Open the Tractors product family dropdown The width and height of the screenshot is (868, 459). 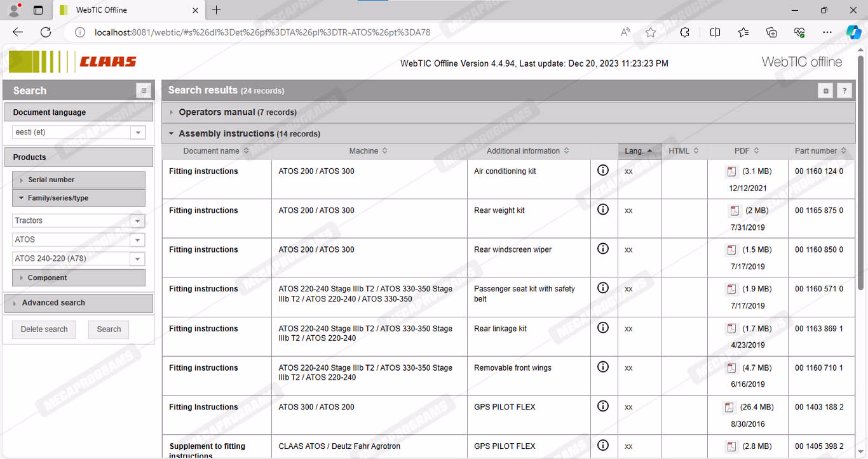[x=137, y=221]
